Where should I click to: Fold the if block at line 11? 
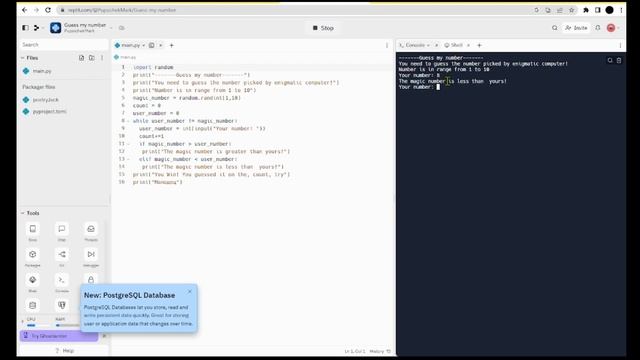pyautogui.click(x=128, y=144)
